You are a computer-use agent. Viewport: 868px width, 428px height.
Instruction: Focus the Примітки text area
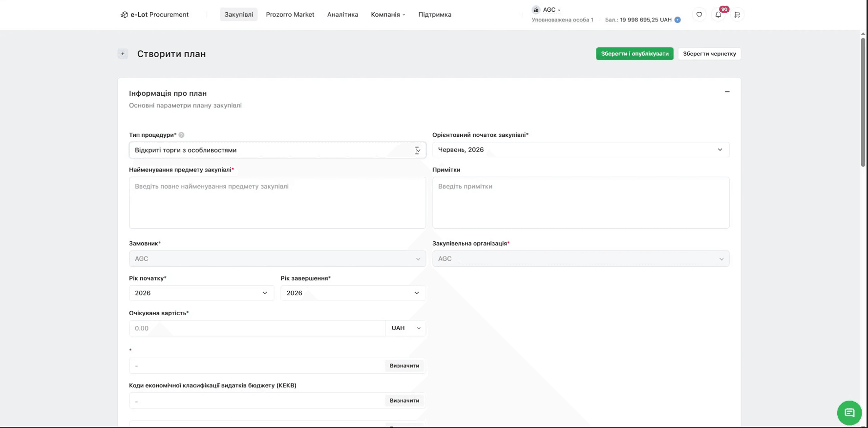coord(581,203)
